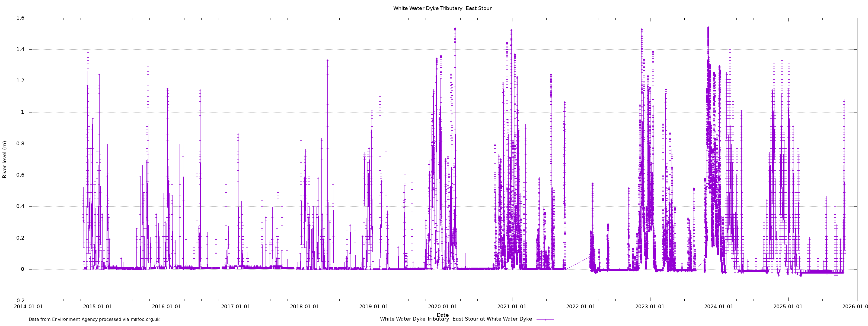
Task: Select the 2020-01-01 date tick label
Action: [x=442, y=307]
